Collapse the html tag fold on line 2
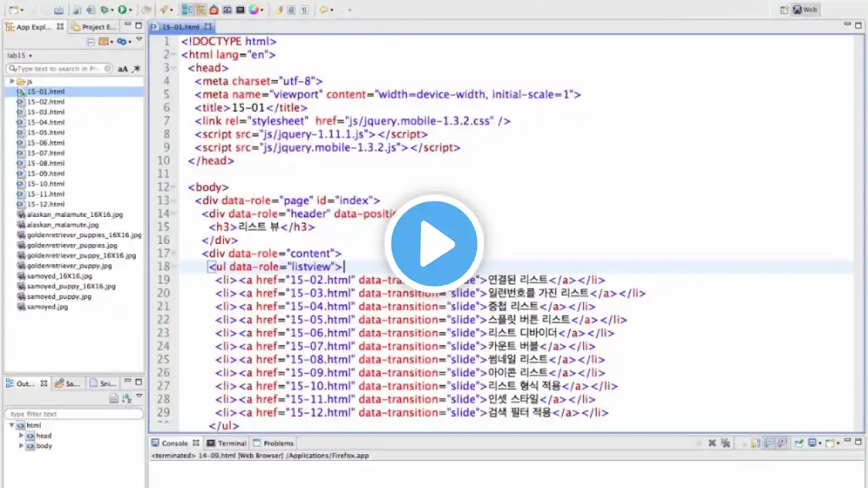 click(175, 55)
